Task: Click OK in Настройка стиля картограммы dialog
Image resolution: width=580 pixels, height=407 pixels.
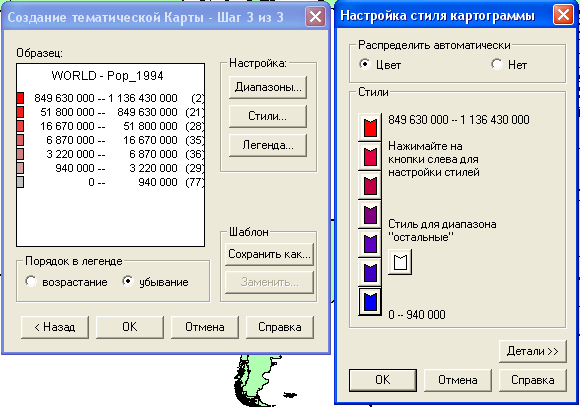Action: 383,380
